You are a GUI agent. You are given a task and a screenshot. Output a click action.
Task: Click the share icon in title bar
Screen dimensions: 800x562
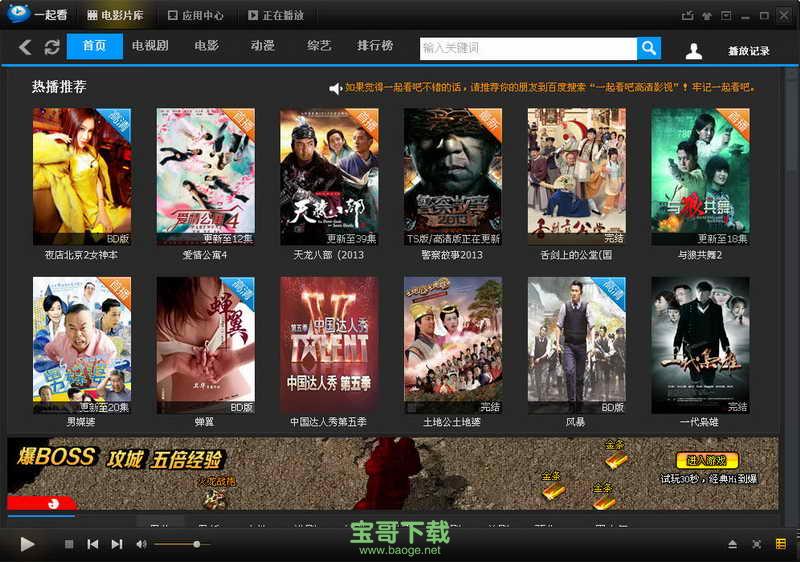point(687,15)
